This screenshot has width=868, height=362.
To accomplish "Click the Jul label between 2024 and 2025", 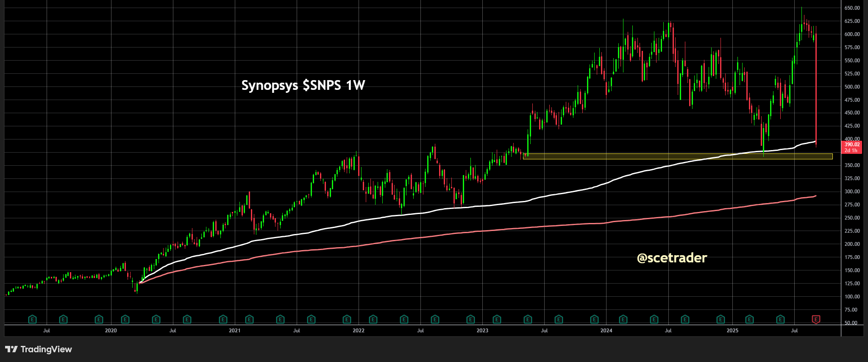I will (x=668, y=331).
